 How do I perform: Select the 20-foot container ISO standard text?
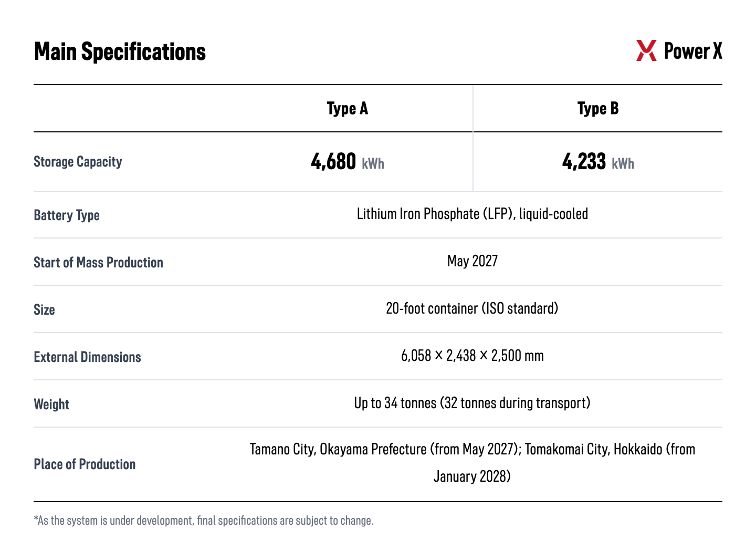(472, 308)
